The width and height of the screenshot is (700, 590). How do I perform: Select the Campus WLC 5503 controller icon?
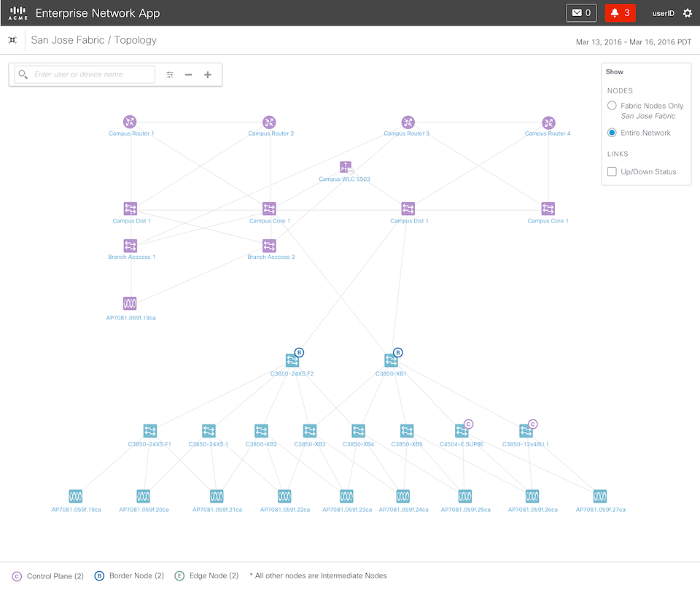[x=346, y=167]
